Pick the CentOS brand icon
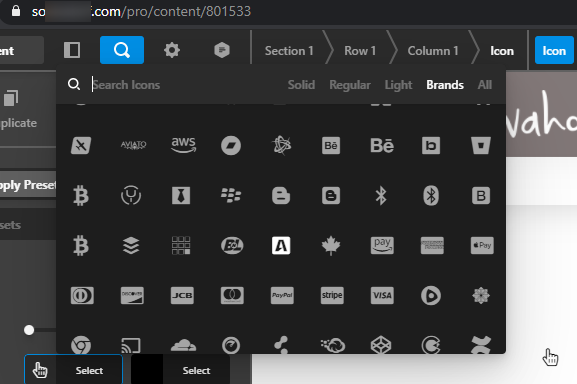The image size is (577, 384). tap(481, 295)
